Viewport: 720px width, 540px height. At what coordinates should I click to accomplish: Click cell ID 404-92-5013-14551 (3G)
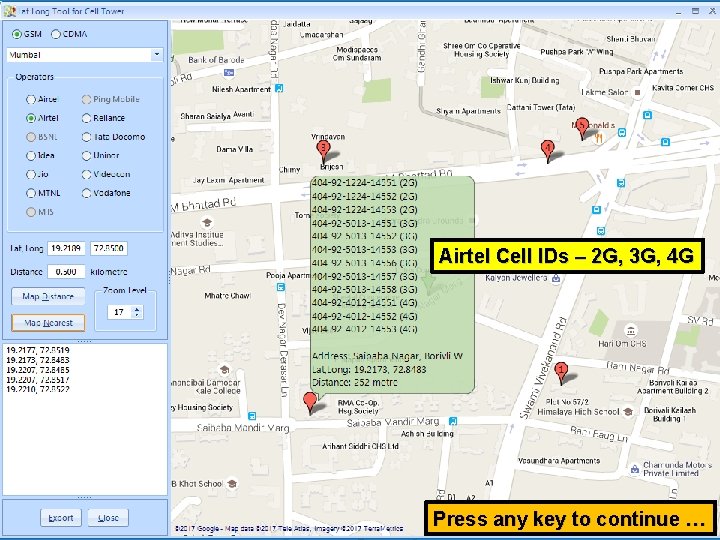tap(365, 223)
